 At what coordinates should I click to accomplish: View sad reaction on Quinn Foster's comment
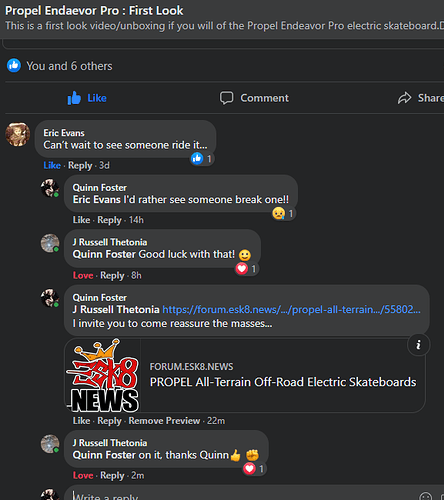tap(283, 213)
